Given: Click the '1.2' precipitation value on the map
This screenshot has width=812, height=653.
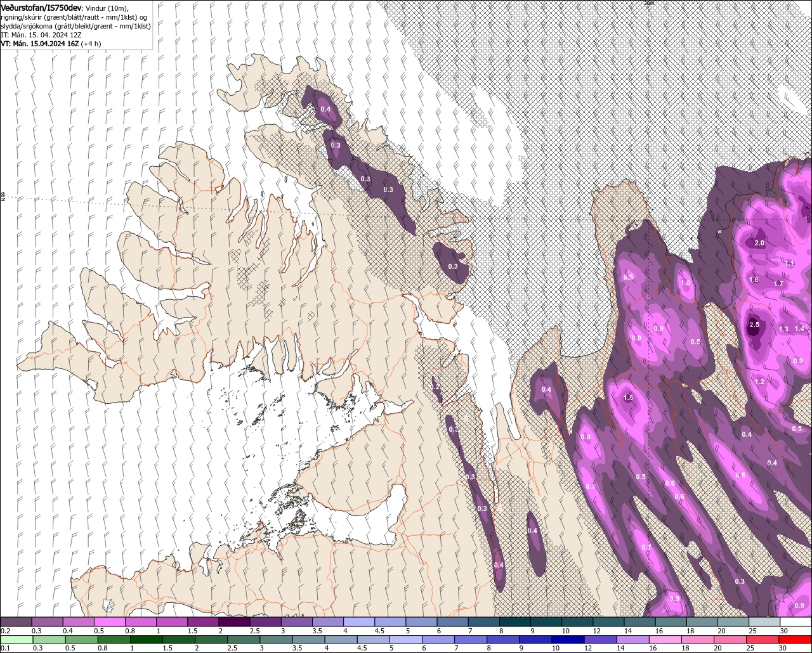Looking at the screenshot, I should point(760,382).
